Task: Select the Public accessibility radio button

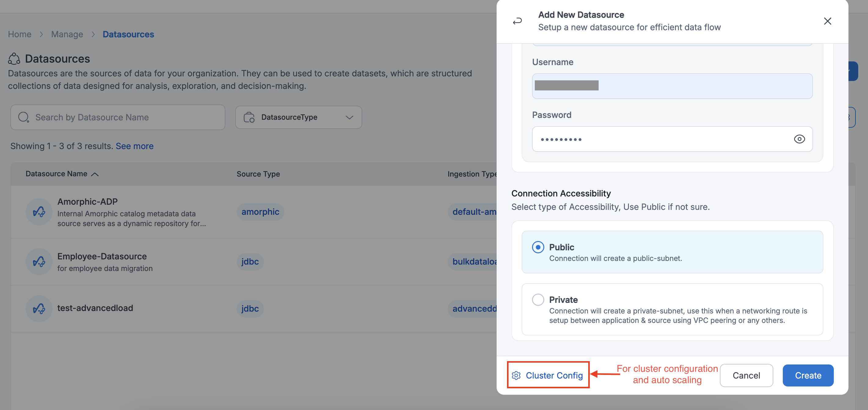Action: [x=538, y=247]
